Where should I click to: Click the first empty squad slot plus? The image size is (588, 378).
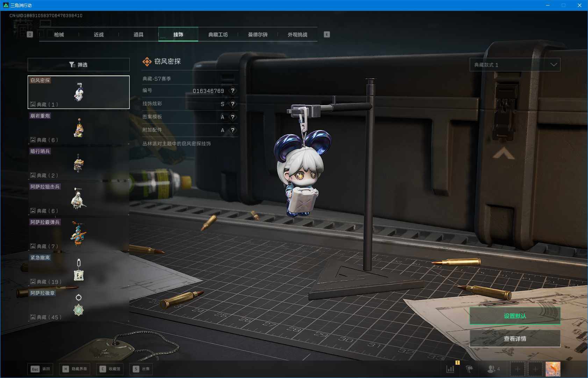point(517,369)
